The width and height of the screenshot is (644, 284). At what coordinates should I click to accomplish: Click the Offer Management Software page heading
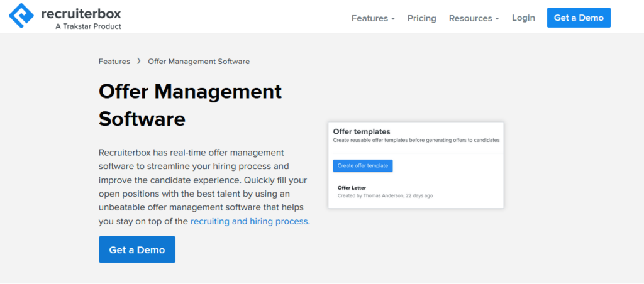point(190,105)
